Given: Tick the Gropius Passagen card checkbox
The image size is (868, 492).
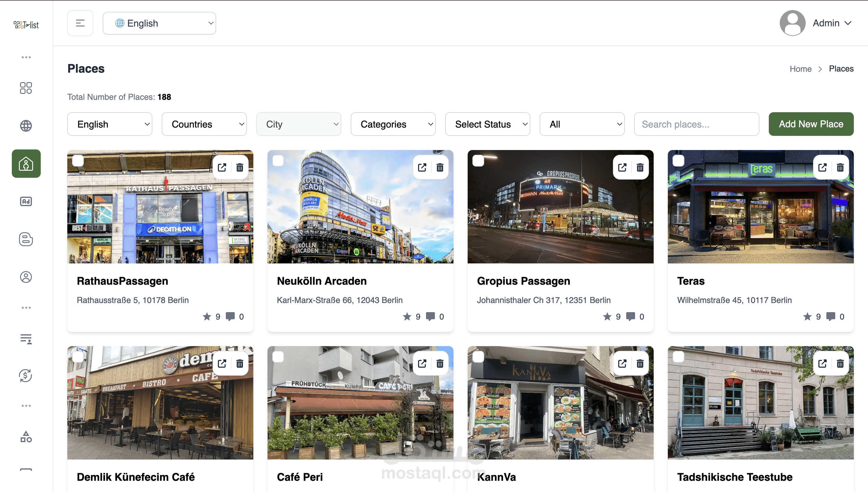Looking at the screenshot, I should (x=478, y=161).
